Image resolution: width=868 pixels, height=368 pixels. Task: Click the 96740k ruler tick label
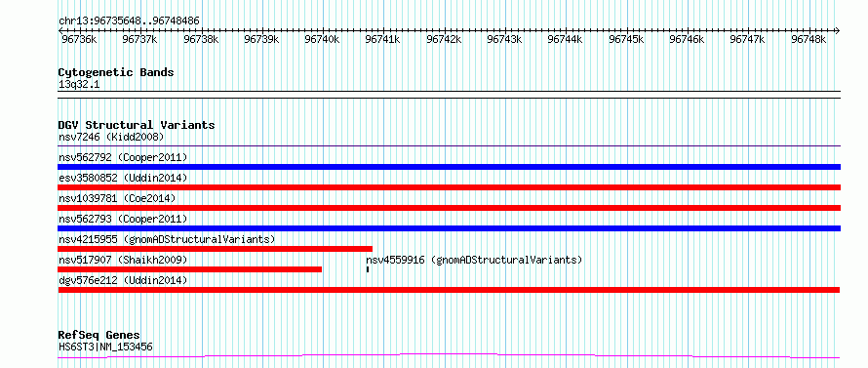[x=322, y=39]
